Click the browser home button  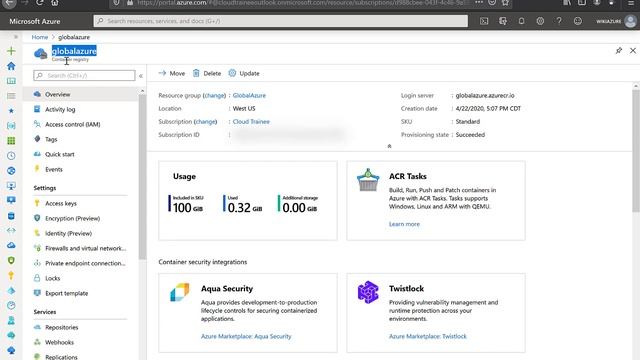click(x=55, y=3)
